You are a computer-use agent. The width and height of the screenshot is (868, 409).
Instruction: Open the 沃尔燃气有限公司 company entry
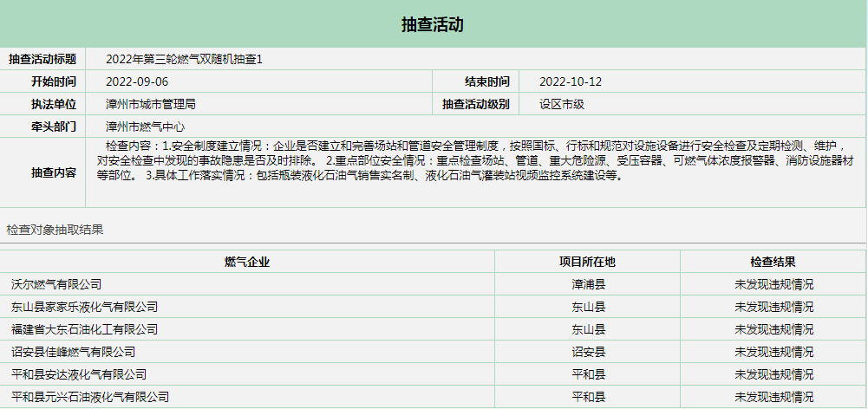(x=57, y=284)
